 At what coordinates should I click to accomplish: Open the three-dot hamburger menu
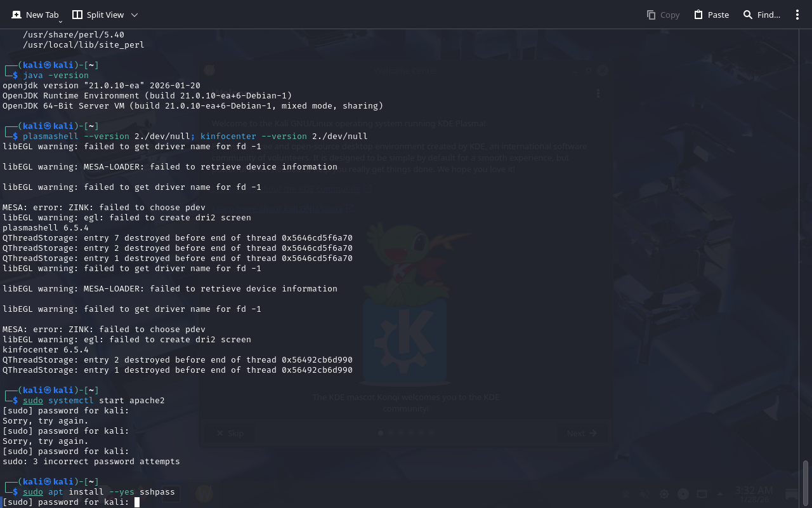click(797, 15)
